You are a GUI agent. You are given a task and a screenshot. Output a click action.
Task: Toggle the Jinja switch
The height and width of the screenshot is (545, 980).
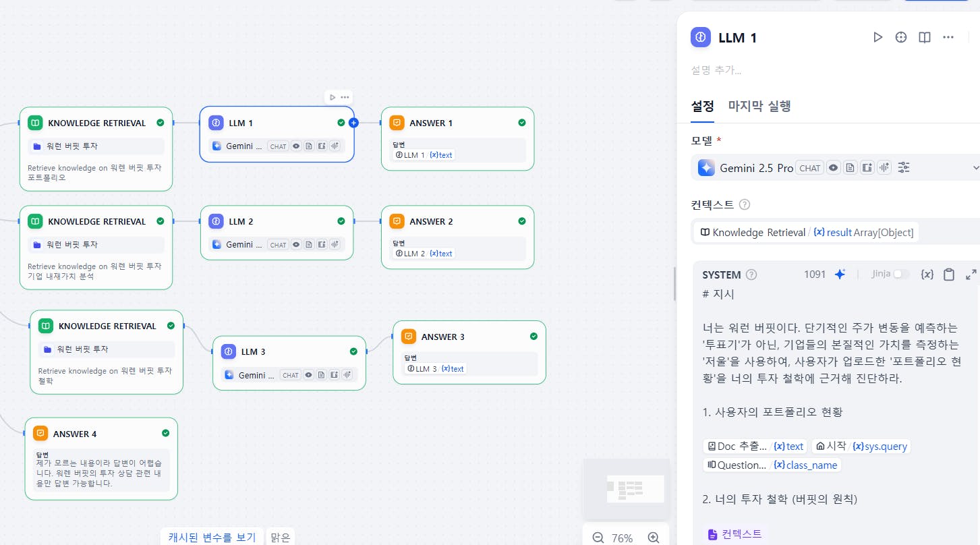pyautogui.click(x=900, y=275)
